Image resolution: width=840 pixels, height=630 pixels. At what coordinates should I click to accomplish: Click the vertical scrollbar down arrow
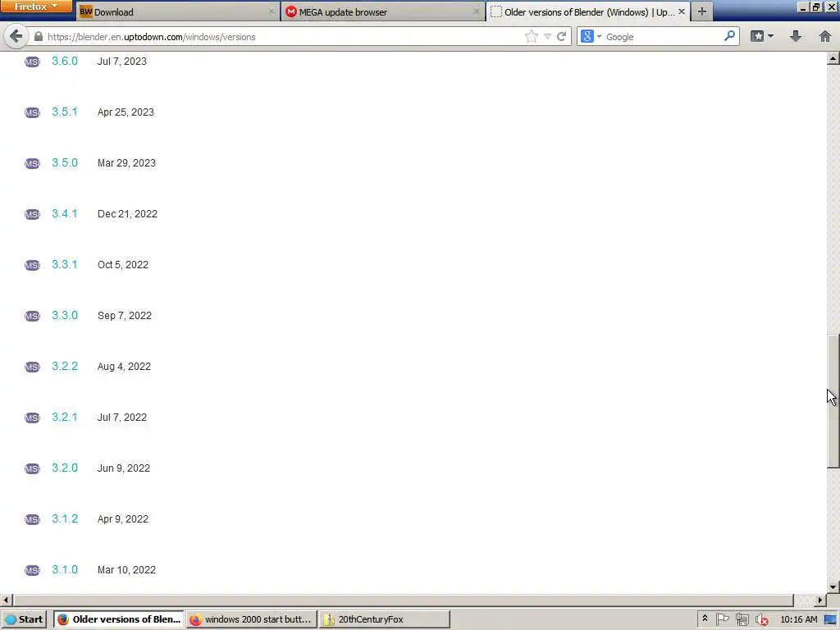(x=833, y=587)
